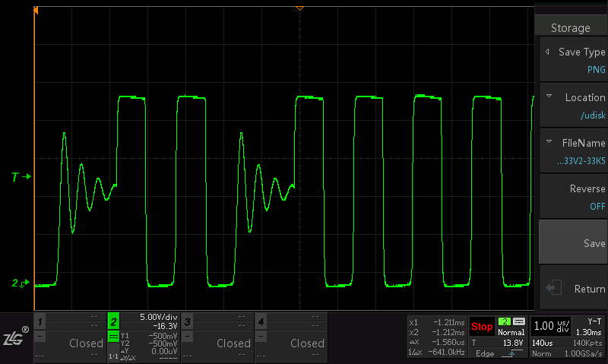Click the triangle next to FileName
Image resolution: width=608 pixels, height=364 pixels.
point(549,141)
